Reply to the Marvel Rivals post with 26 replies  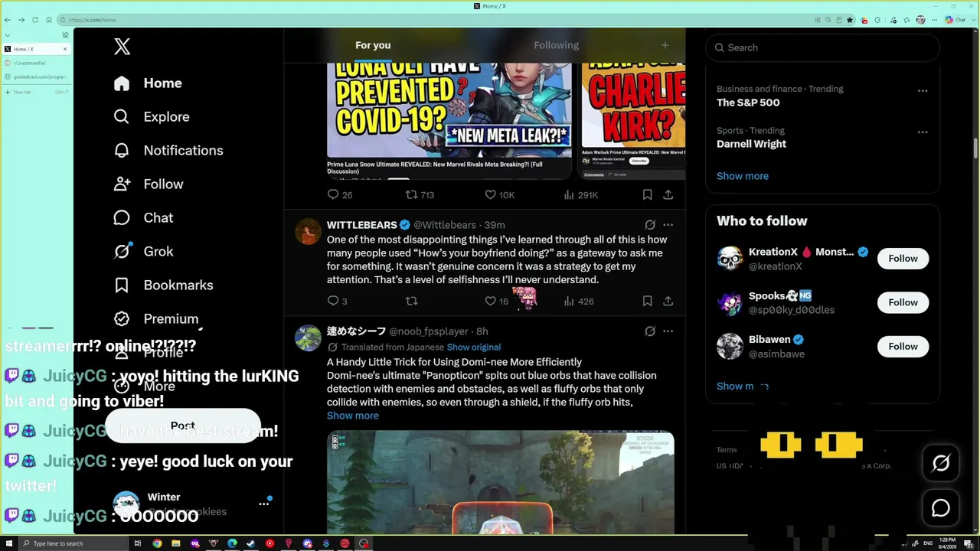(x=340, y=195)
